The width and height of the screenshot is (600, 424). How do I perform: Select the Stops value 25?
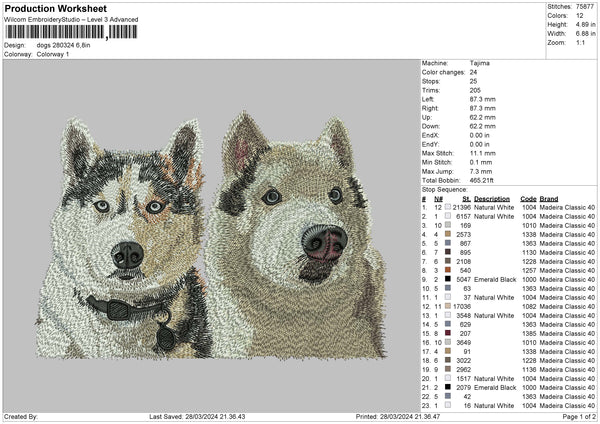pos(473,81)
